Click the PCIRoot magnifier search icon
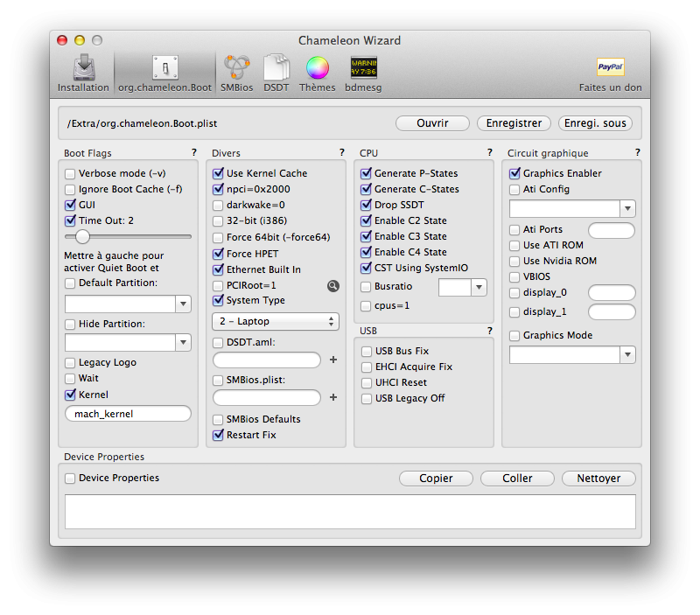 pyautogui.click(x=333, y=285)
